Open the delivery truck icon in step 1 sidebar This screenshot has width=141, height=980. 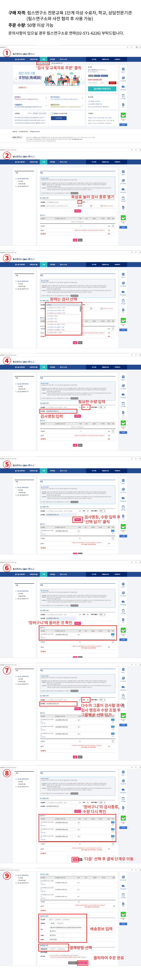123,87
